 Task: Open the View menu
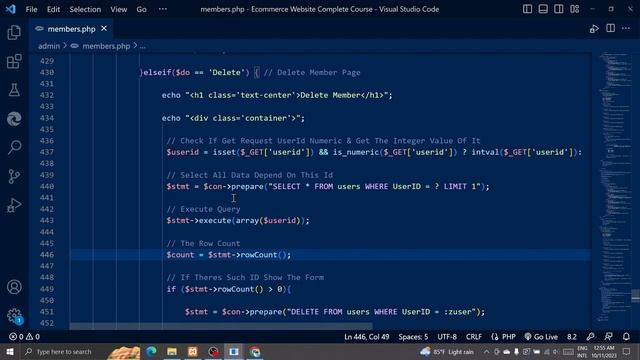(x=118, y=9)
